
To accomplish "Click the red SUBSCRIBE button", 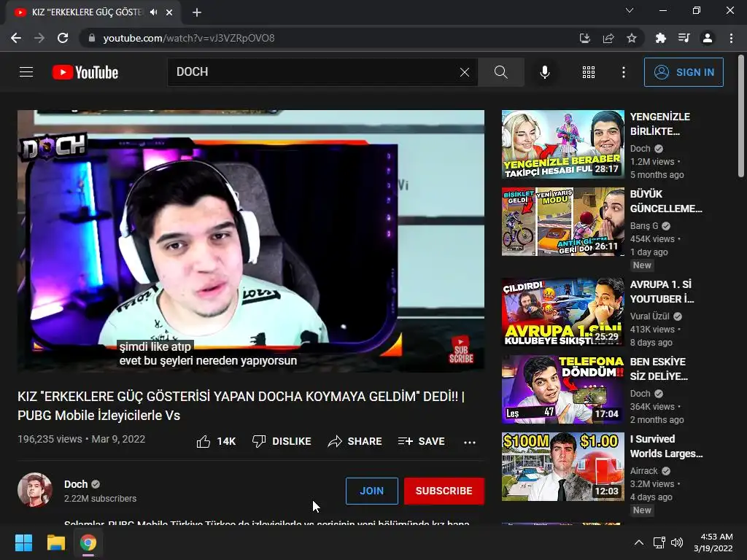I will pos(444,491).
